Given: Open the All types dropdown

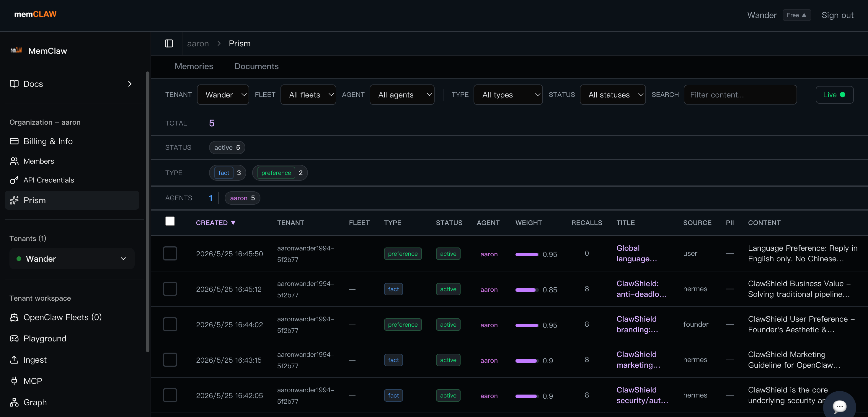Looking at the screenshot, I should 508,95.
